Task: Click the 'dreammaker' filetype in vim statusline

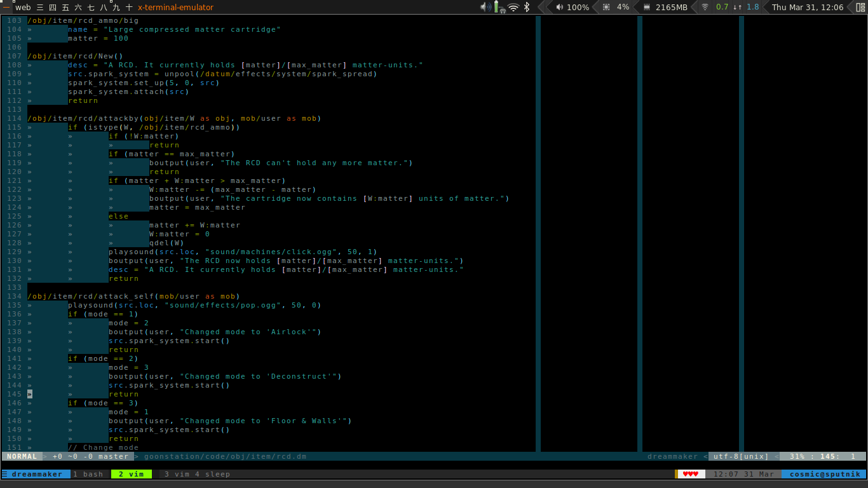Action: 673,456
